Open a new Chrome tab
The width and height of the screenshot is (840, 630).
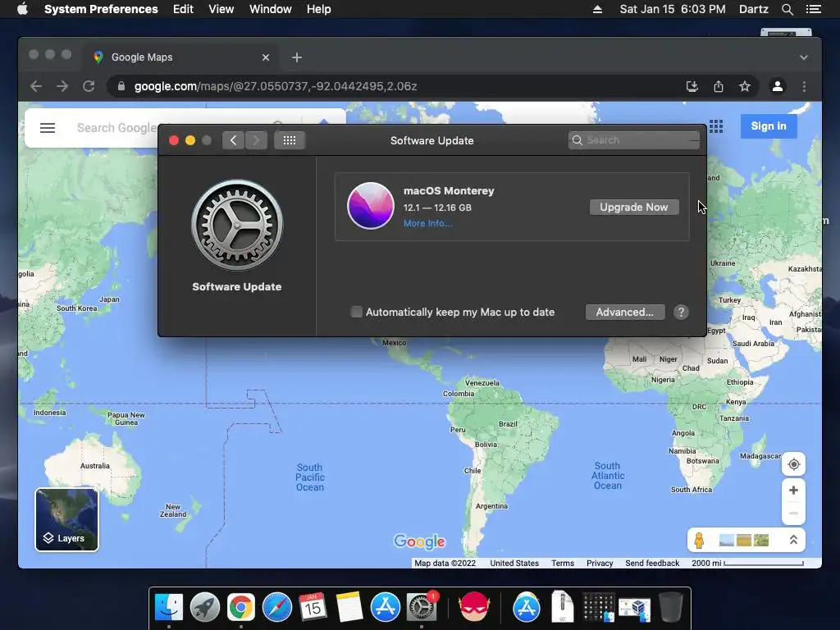tap(297, 57)
